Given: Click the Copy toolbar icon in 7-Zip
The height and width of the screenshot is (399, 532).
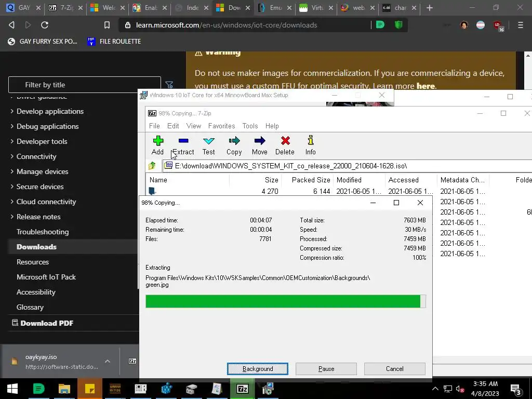Looking at the screenshot, I should click(234, 141).
